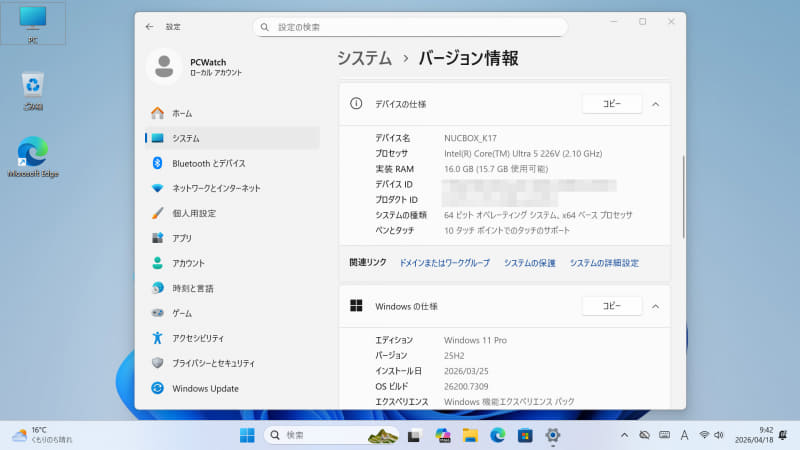Collapse the デバイスの仕様 section
800x450 pixels.
coord(656,105)
